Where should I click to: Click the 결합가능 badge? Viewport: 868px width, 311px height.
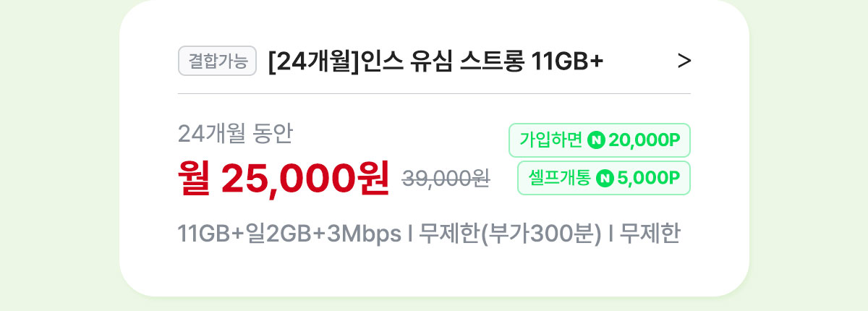pyautogui.click(x=218, y=61)
